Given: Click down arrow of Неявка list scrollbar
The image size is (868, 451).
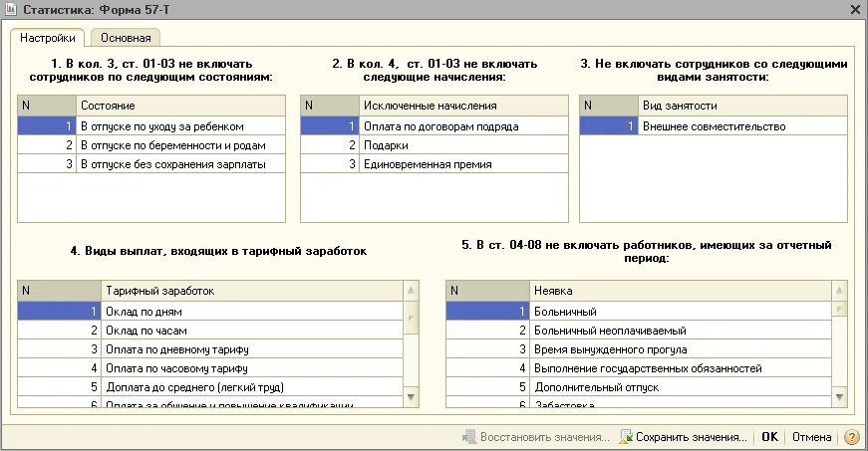Looking at the screenshot, I should click(x=839, y=397).
